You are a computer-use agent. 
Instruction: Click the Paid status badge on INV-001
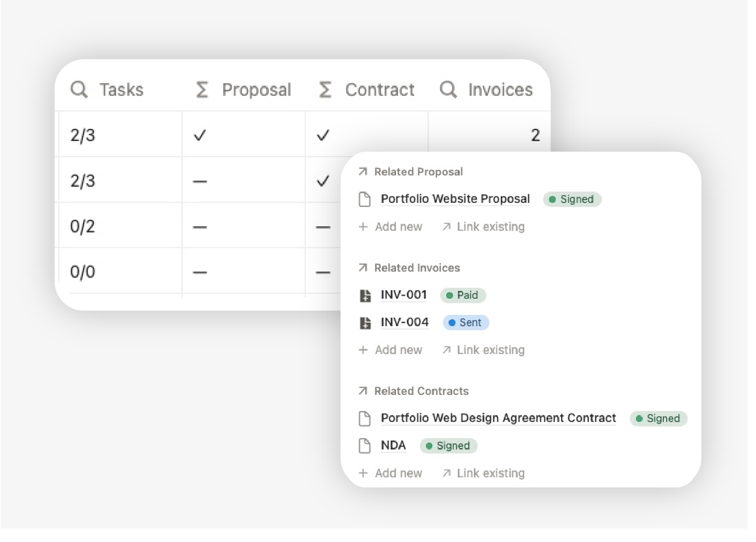click(463, 295)
